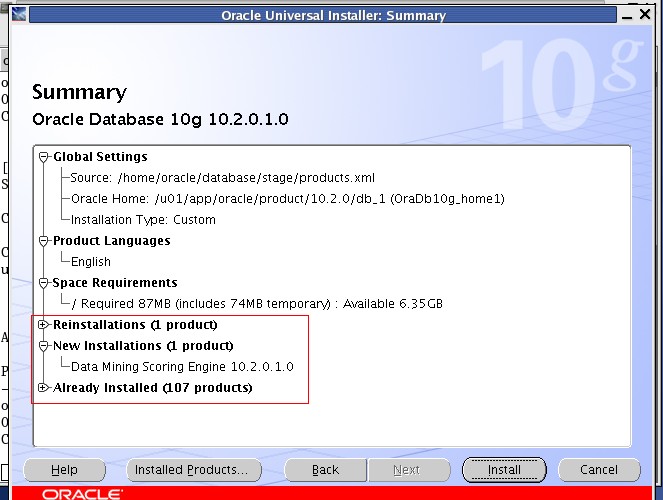
Task: Collapse the Product Languages node
Action: tap(44, 241)
